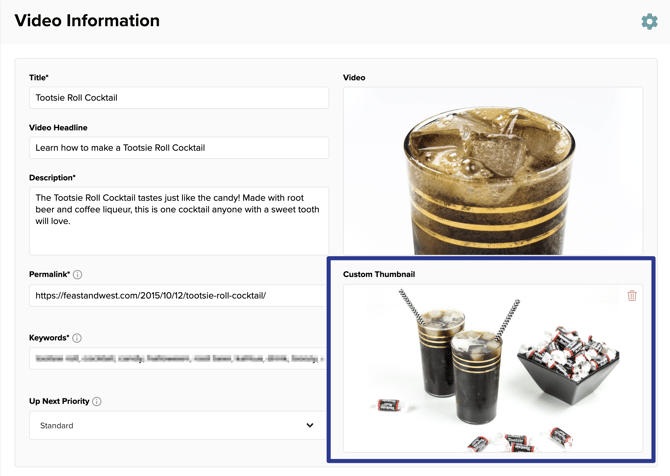Click the Video Headline label
This screenshot has width=670, height=476.
tap(58, 128)
